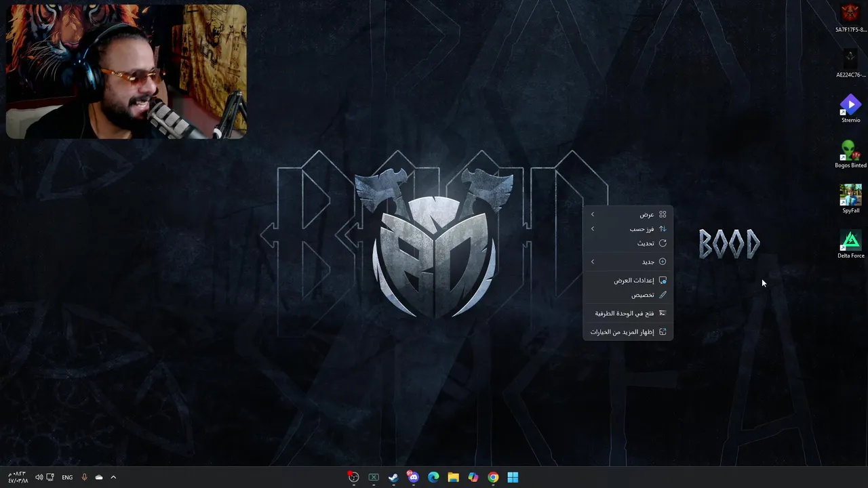Select the AE224C76 desktop shortcut
This screenshot has width=868, height=488.
pos(850,63)
